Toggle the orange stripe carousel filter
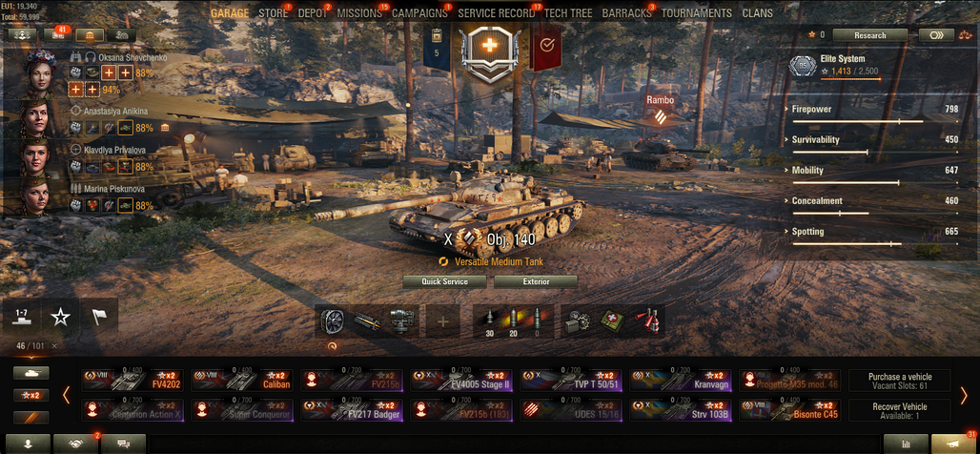Screen dimensions: 980x454 (x=31, y=418)
